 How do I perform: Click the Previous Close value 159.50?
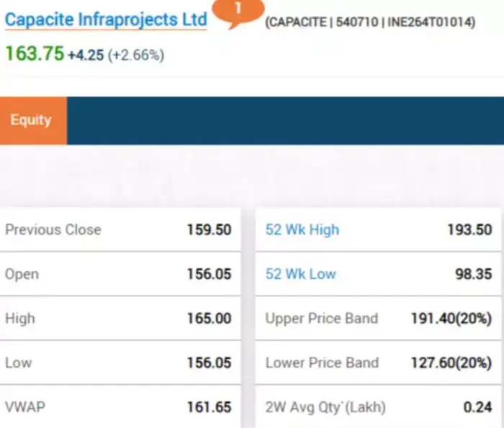coord(209,230)
